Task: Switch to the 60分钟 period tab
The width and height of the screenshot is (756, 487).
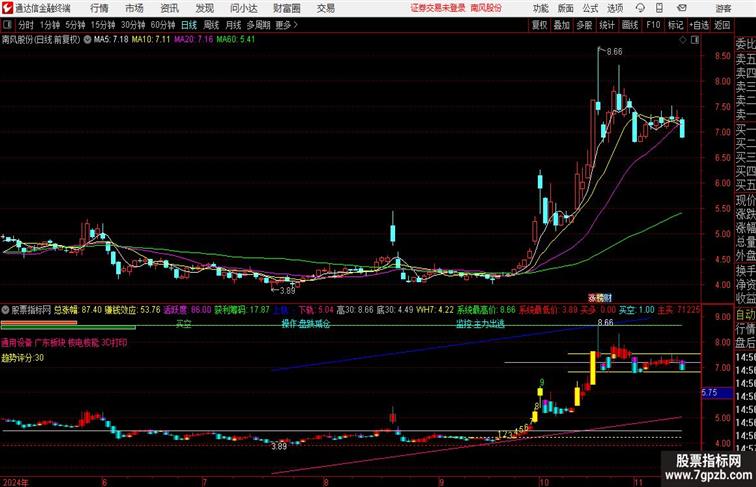Action: pyautogui.click(x=163, y=25)
